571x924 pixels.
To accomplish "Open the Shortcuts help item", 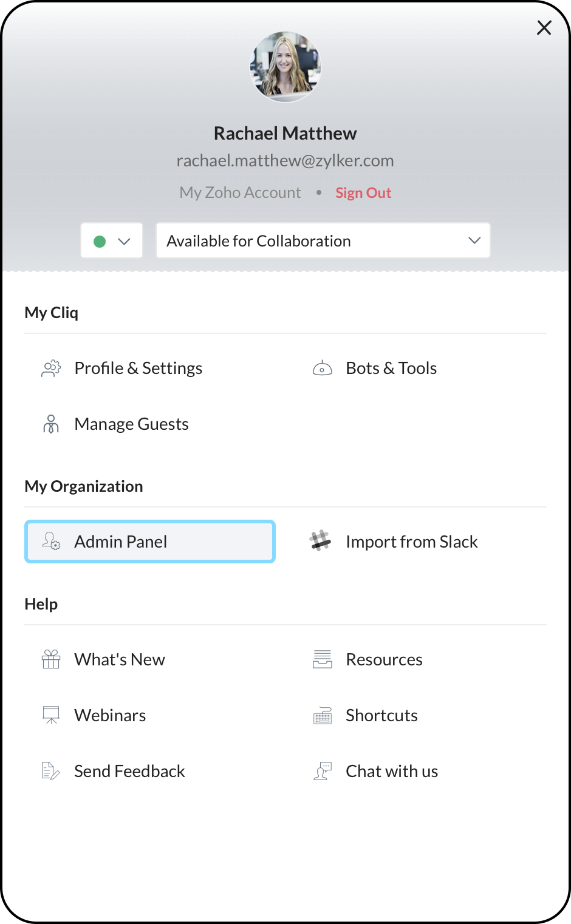I will (x=381, y=715).
